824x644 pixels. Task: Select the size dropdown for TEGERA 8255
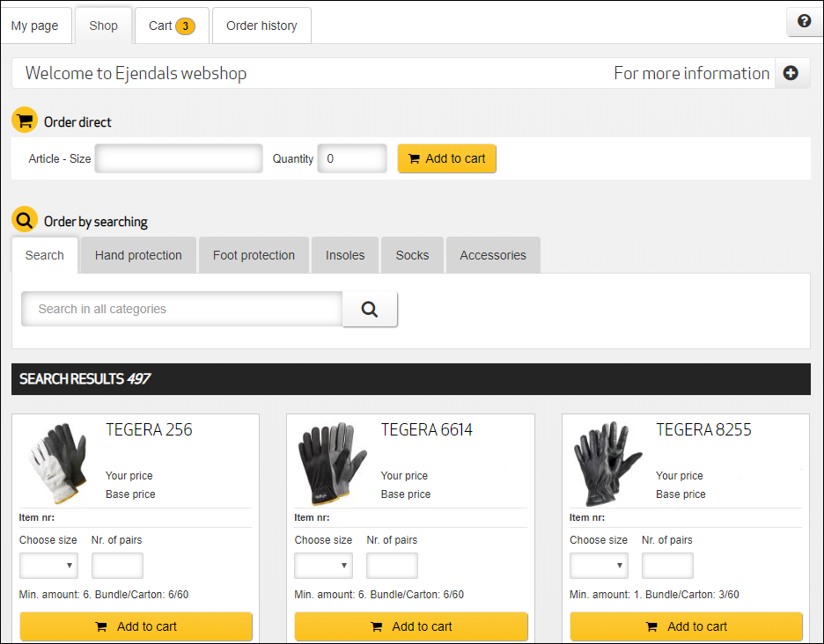click(599, 566)
